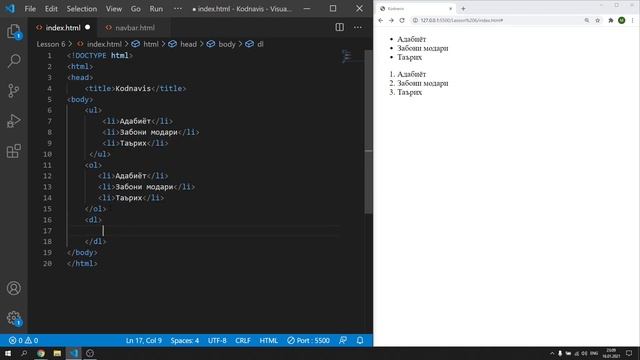Open Source Control view

pos(14,90)
